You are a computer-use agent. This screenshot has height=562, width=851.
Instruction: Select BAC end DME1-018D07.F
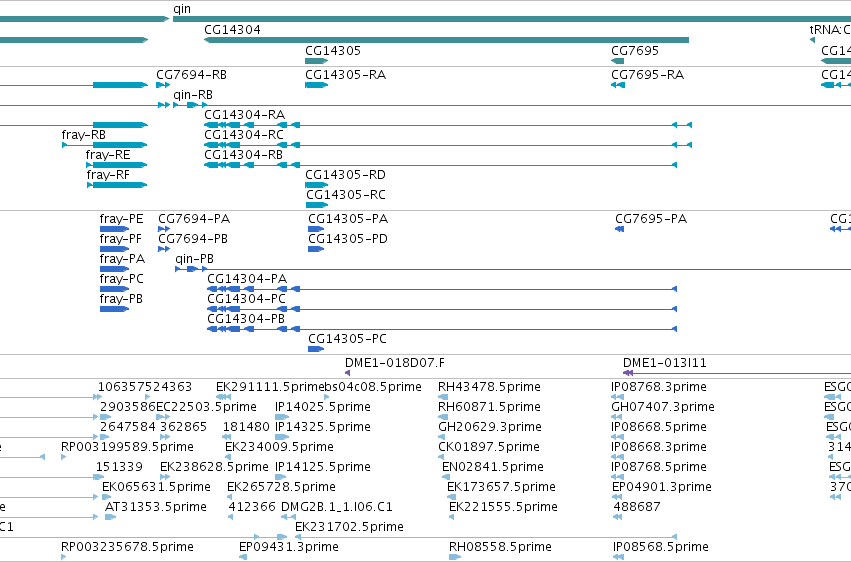pos(395,363)
